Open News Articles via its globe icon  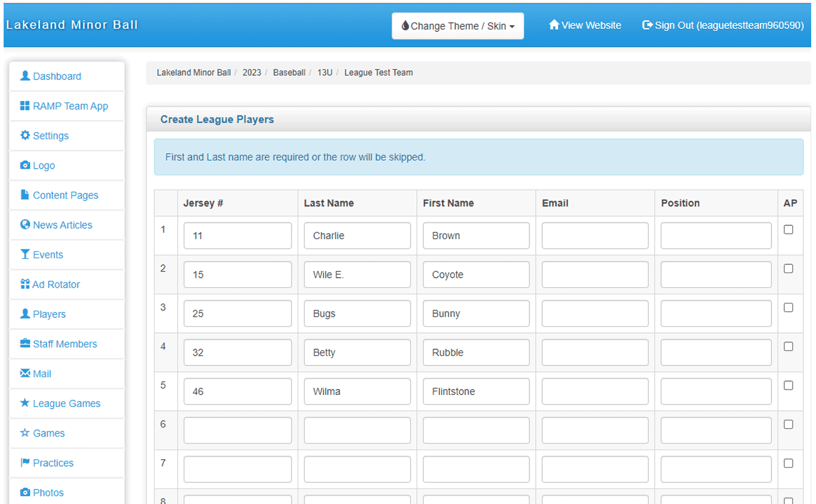click(25, 225)
